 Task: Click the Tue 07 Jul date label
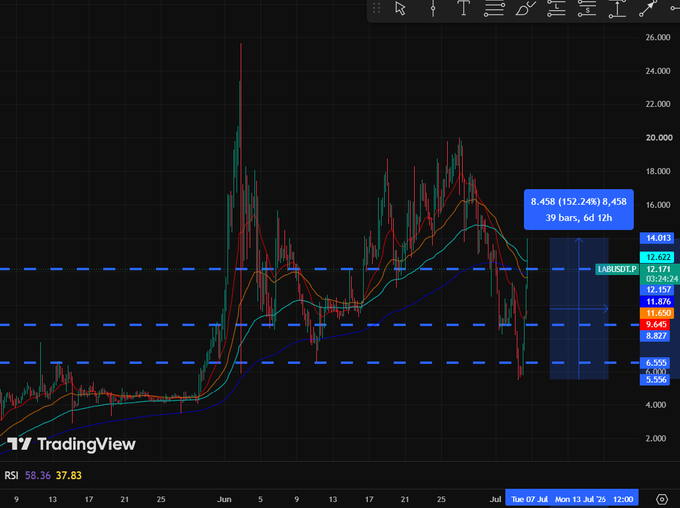pos(529,499)
